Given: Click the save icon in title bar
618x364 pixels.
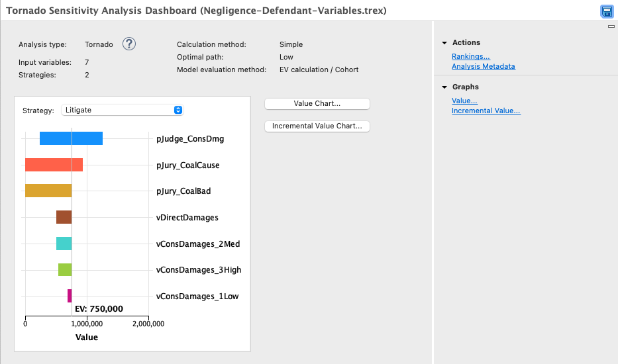Looking at the screenshot, I should (x=606, y=11).
